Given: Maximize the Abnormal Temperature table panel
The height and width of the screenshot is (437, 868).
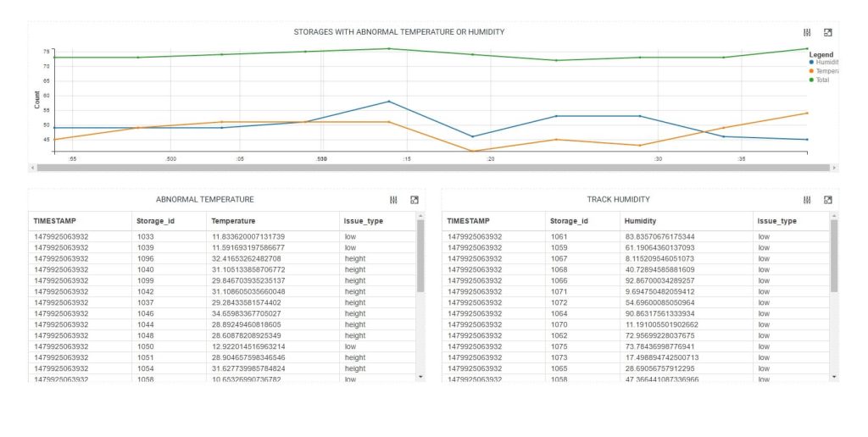Looking at the screenshot, I should click(x=415, y=200).
